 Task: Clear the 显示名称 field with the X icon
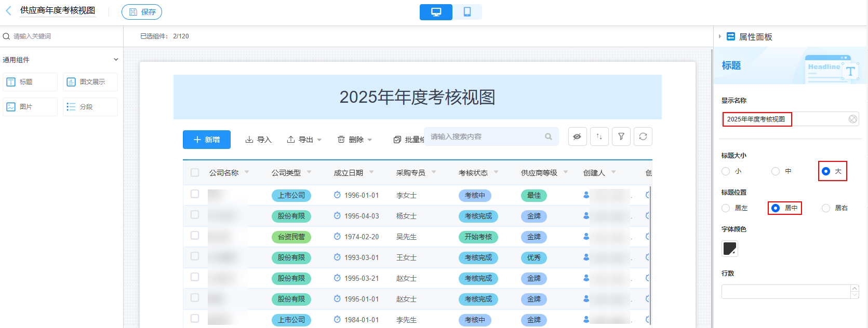tap(853, 119)
